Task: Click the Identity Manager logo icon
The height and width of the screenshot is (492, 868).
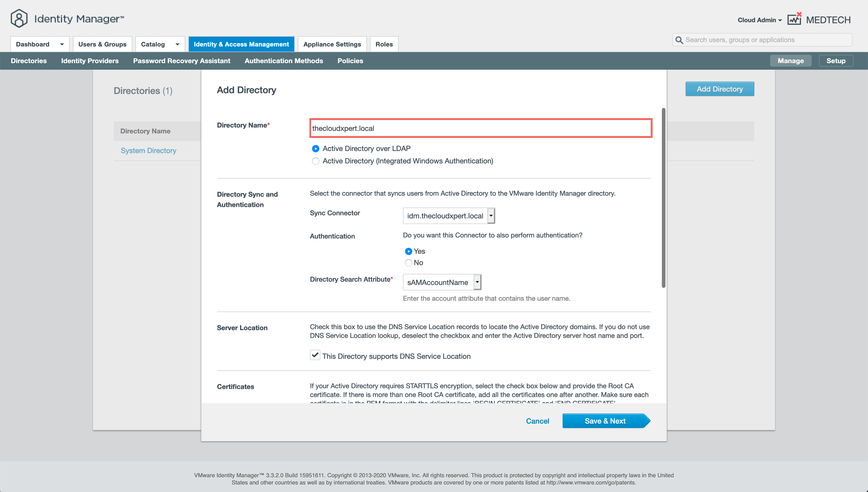Action: pos(19,18)
